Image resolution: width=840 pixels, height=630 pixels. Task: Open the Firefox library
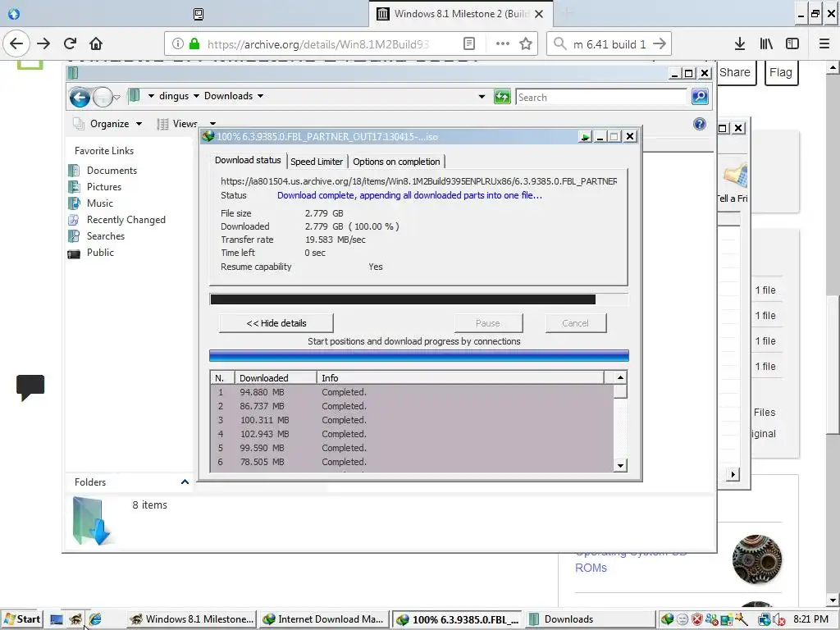766,44
